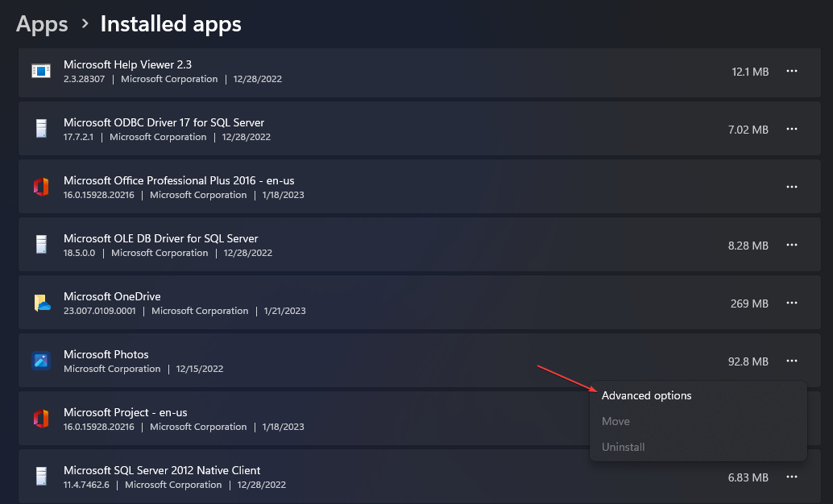Click the 12/28/2022 date in ODBC Driver row
Viewport: 833px width, 504px height.
click(246, 137)
